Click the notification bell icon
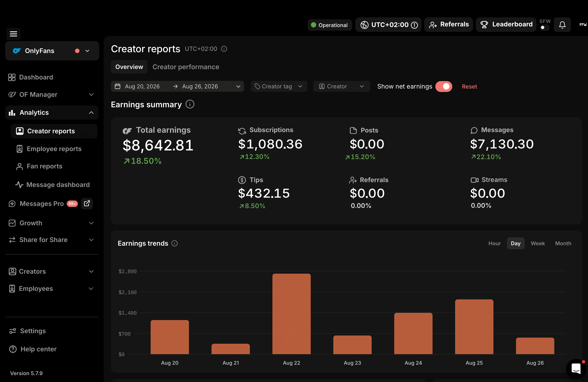The width and height of the screenshot is (588, 382). (x=562, y=25)
